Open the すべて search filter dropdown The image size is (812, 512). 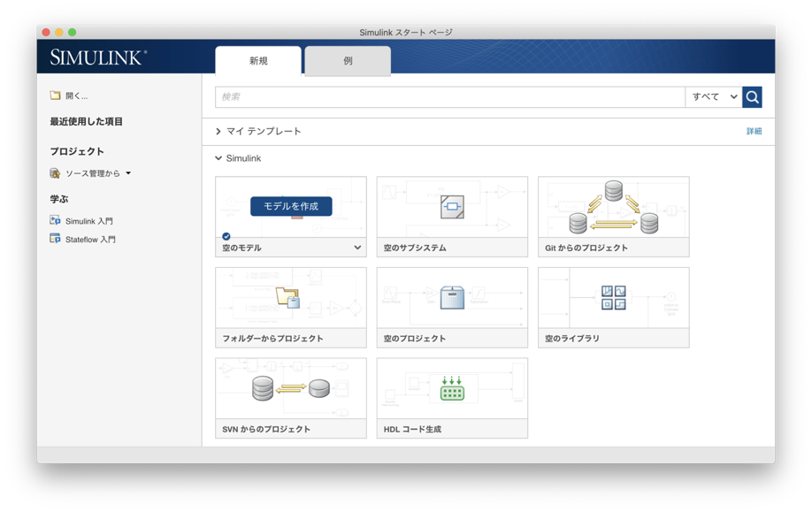[714, 97]
